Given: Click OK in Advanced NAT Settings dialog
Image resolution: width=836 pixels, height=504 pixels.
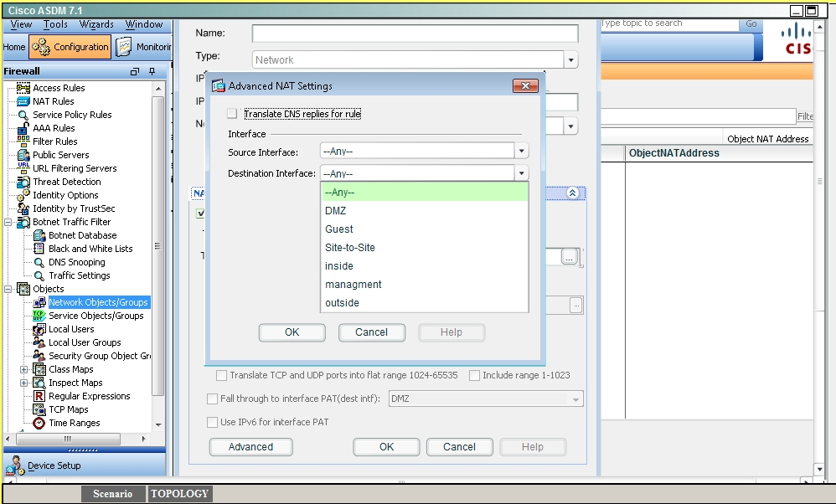Looking at the screenshot, I should [x=292, y=332].
